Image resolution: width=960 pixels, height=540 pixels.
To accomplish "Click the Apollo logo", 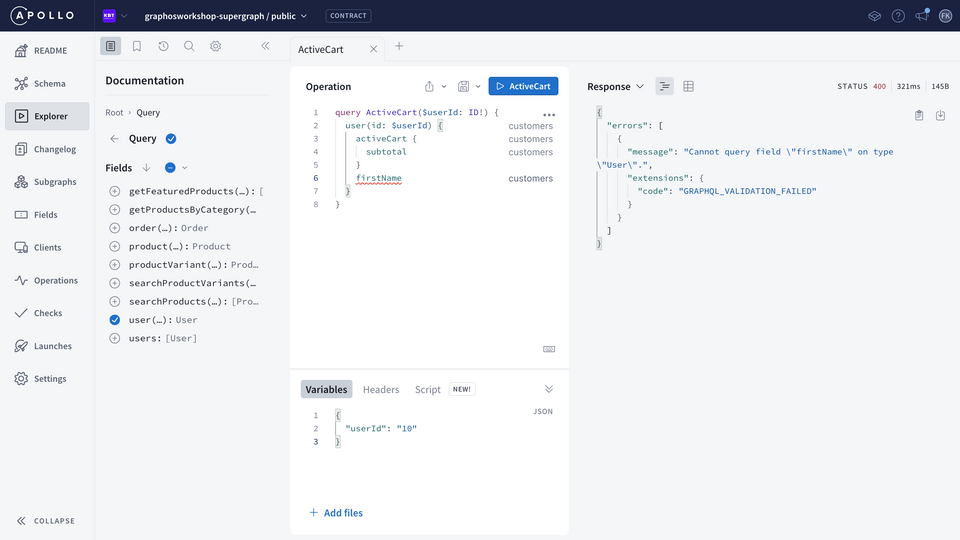I will [43, 15].
